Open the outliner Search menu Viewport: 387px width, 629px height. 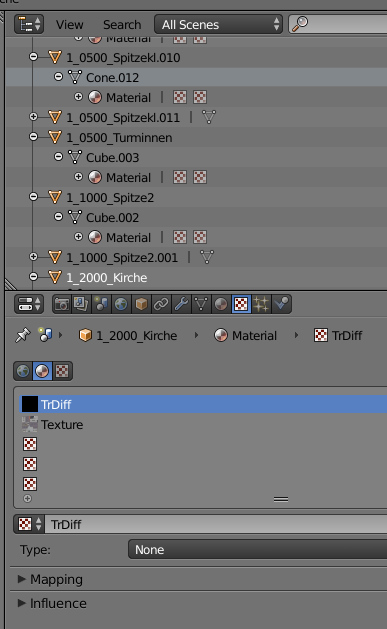coord(122,25)
